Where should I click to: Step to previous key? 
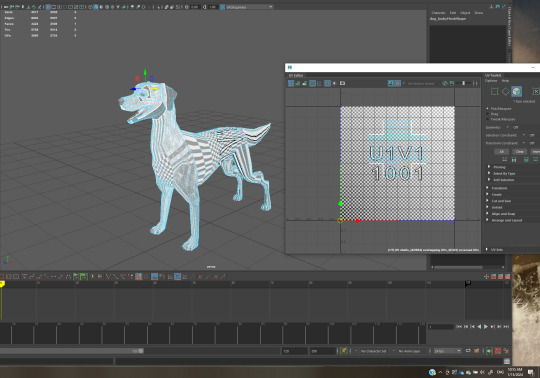click(472, 326)
